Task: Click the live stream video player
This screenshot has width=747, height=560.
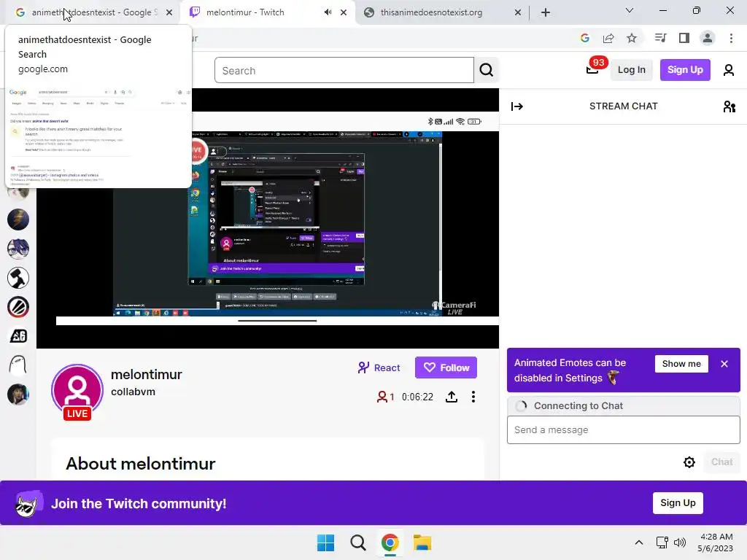Action: (268, 218)
